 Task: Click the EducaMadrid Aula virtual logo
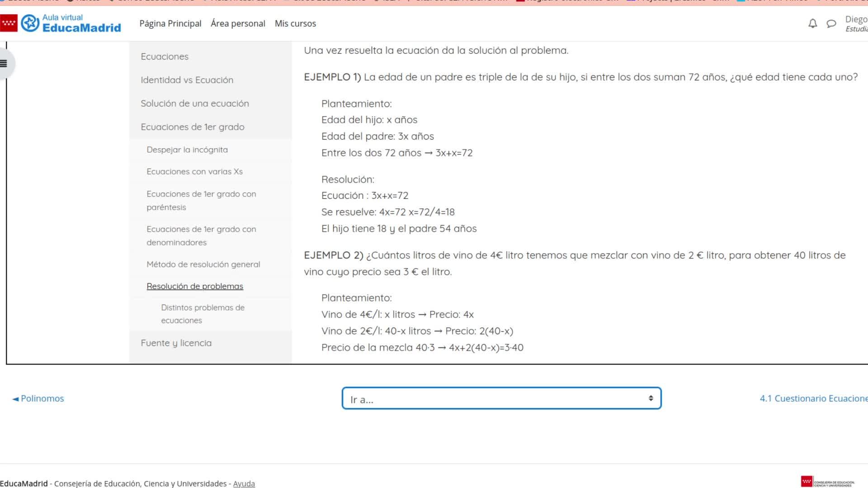coord(71,23)
